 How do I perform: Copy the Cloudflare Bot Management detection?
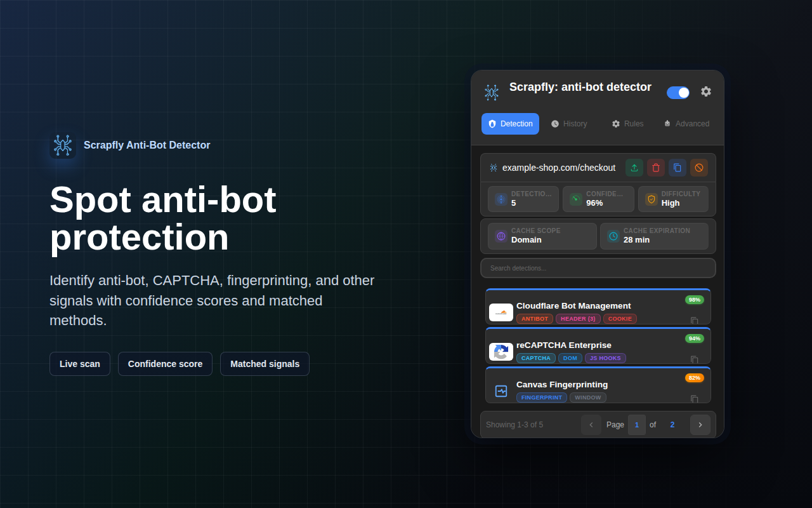click(x=695, y=321)
